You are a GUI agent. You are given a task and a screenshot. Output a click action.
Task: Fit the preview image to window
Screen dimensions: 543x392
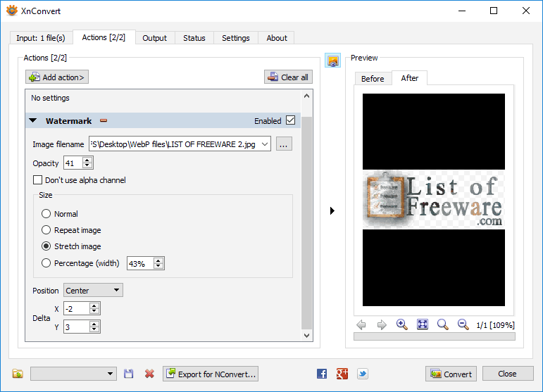click(x=423, y=324)
